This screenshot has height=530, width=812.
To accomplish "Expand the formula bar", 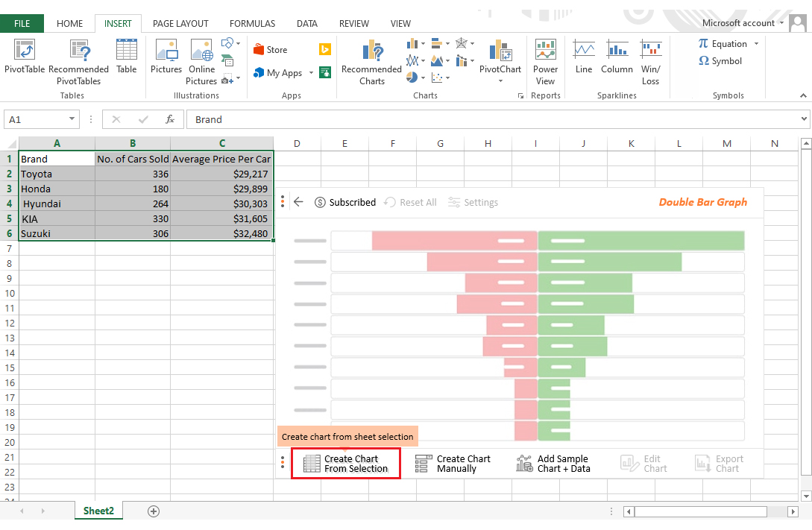I will pyautogui.click(x=804, y=119).
